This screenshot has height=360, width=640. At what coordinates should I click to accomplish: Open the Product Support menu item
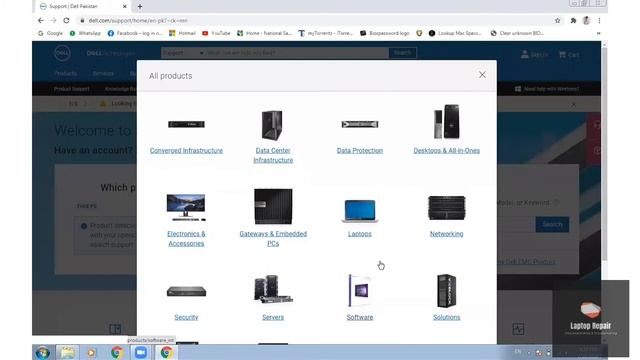click(71, 89)
